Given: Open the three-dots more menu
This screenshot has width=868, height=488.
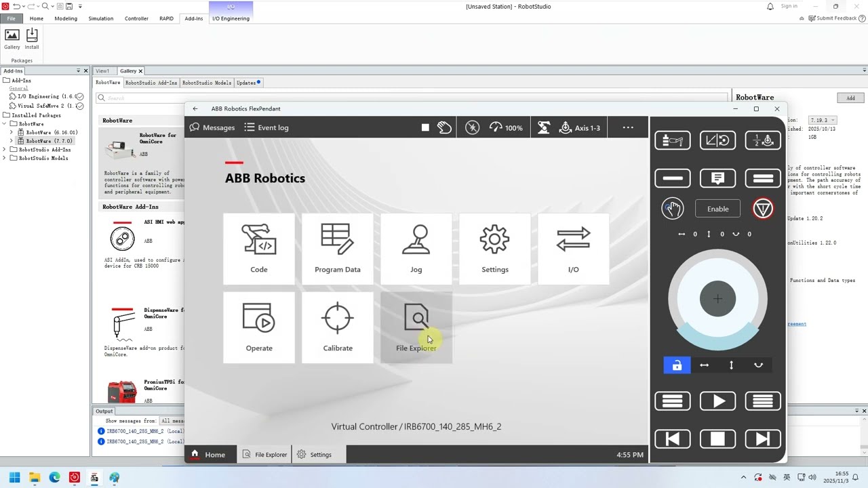Looking at the screenshot, I should (628, 127).
